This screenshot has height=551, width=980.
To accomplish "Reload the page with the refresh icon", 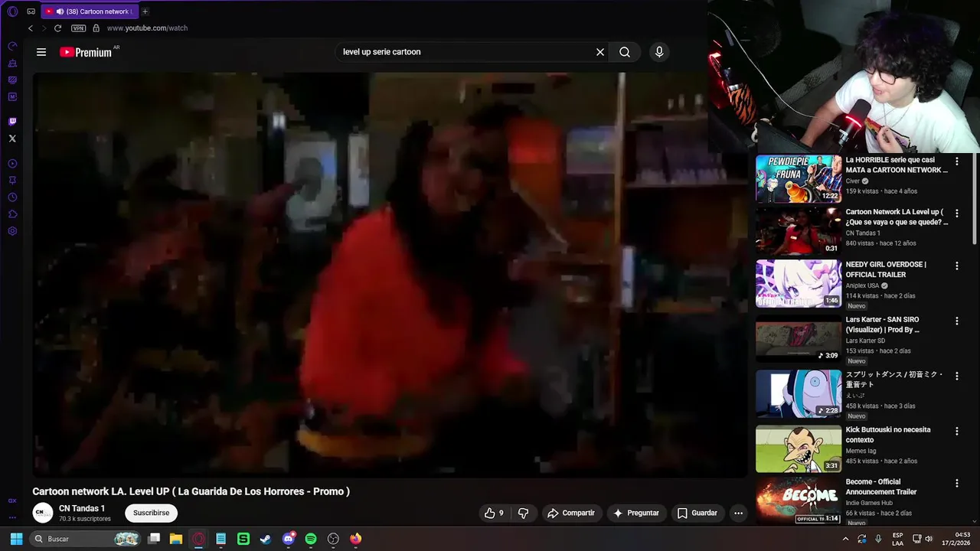I will 57,28.
